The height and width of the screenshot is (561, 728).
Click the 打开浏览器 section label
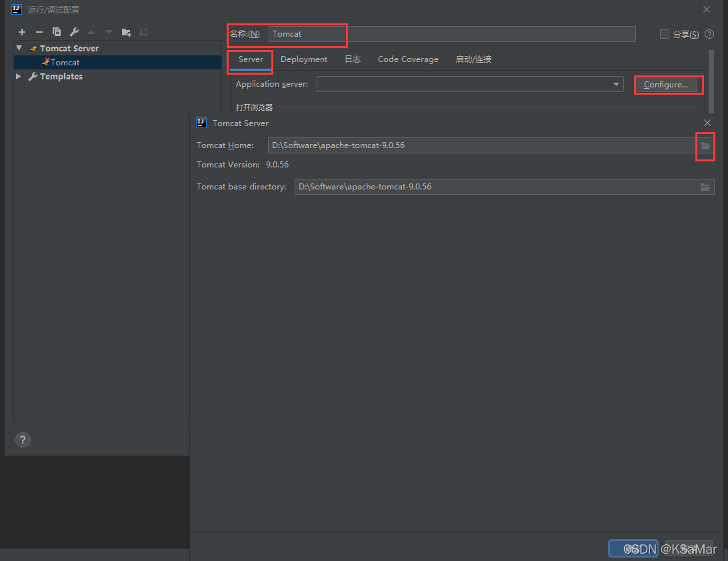pos(254,107)
